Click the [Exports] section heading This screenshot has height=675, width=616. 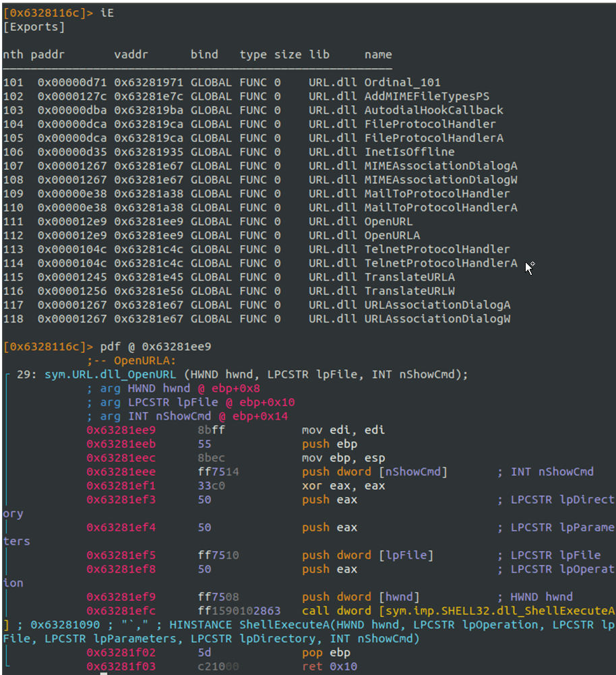[34, 27]
